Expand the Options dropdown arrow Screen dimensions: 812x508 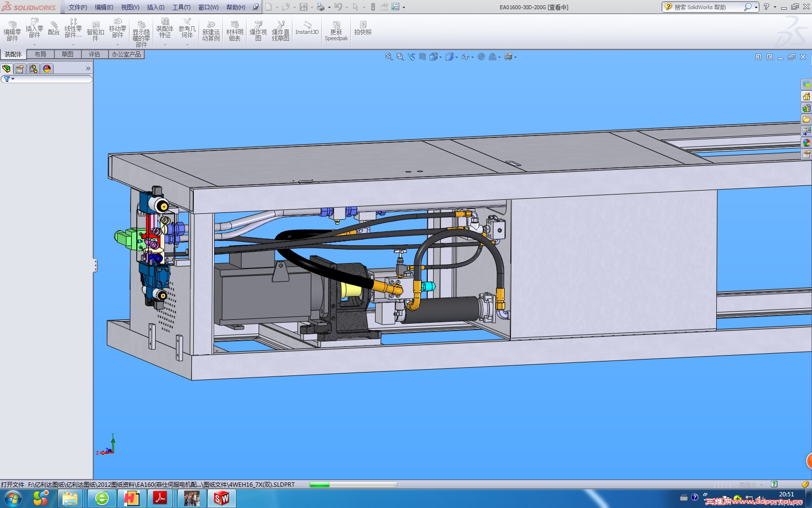pos(404,7)
